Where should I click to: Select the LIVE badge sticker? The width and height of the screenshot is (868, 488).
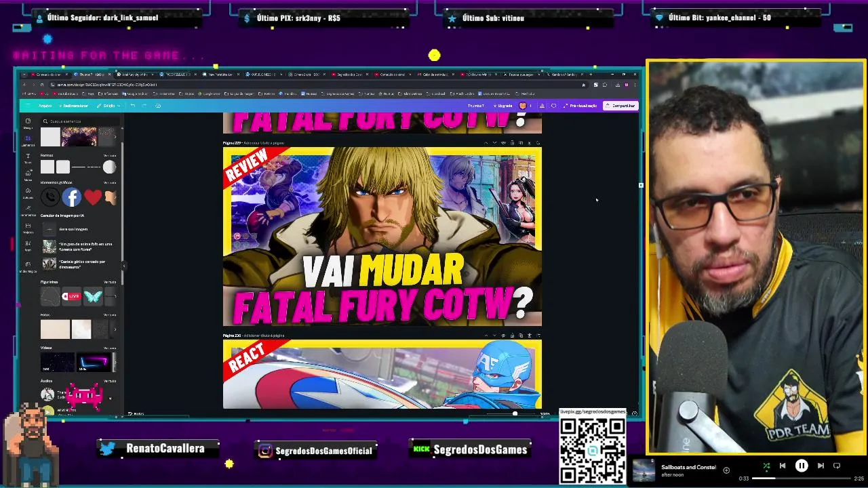[x=71, y=296]
